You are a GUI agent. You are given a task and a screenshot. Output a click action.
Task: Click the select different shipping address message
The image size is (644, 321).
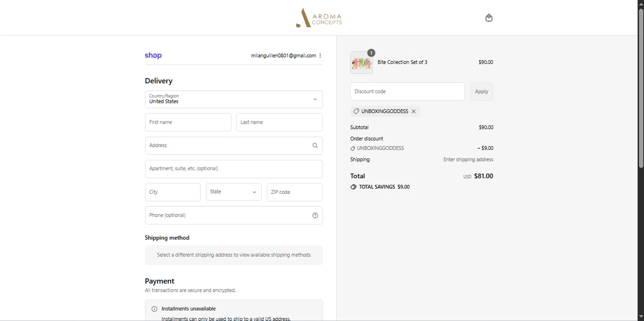pos(234,255)
